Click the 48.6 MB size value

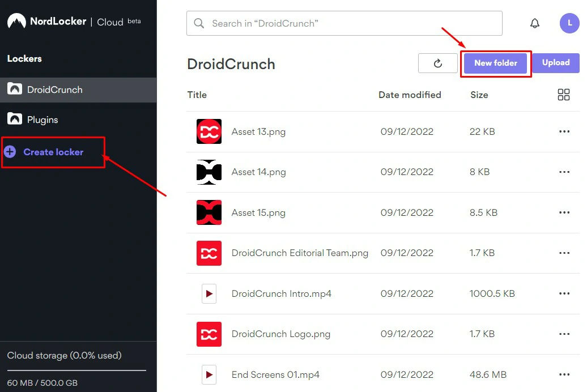[488, 374]
